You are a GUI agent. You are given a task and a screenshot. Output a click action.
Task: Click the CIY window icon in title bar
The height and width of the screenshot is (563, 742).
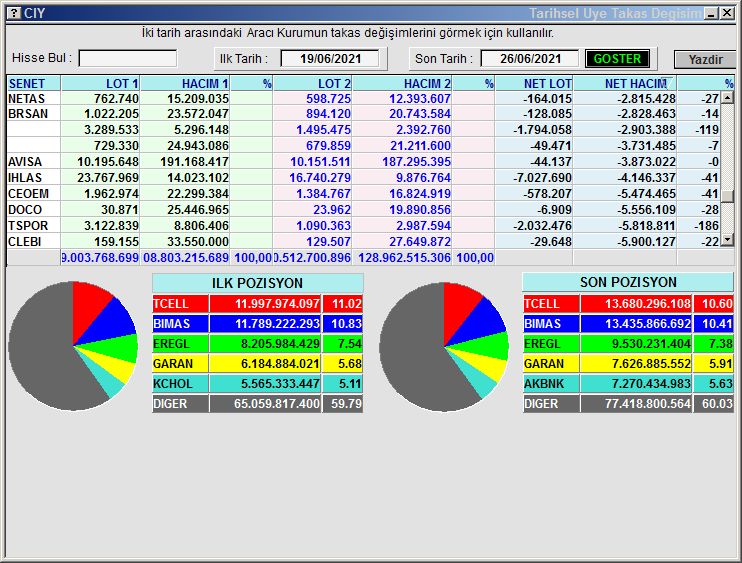(13, 13)
